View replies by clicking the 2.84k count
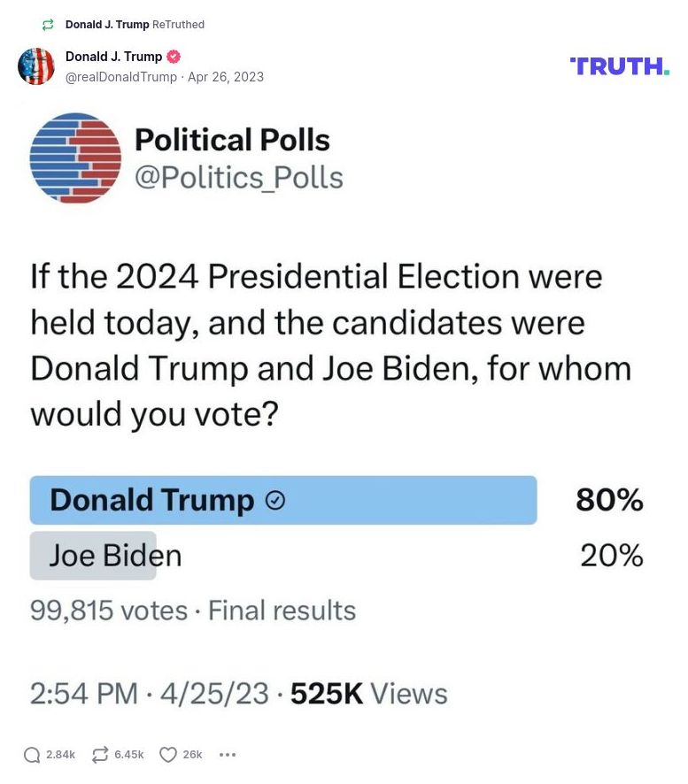Viewport: 688px width, 784px height. (x=60, y=754)
